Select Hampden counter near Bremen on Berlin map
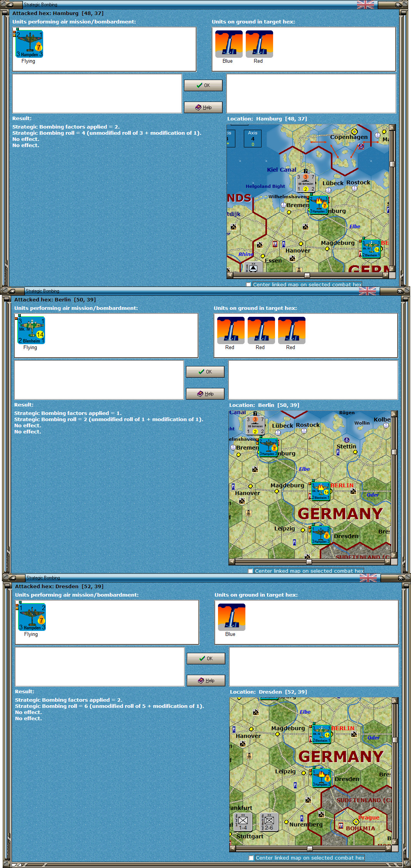Image resolution: width=411 pixels, height=868 pixels. (x=268, y=447)
